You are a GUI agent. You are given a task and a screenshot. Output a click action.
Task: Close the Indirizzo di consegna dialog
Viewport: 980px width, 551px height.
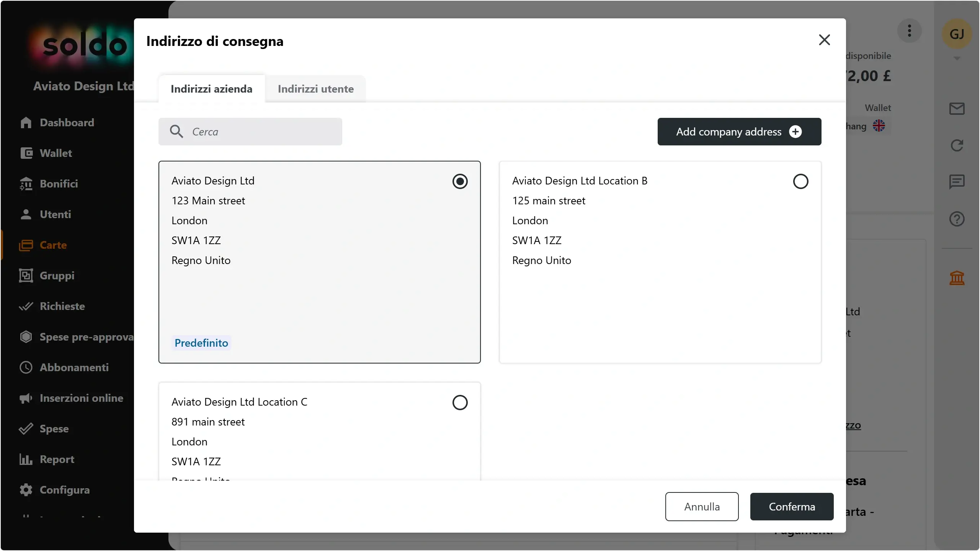[824, 40]
